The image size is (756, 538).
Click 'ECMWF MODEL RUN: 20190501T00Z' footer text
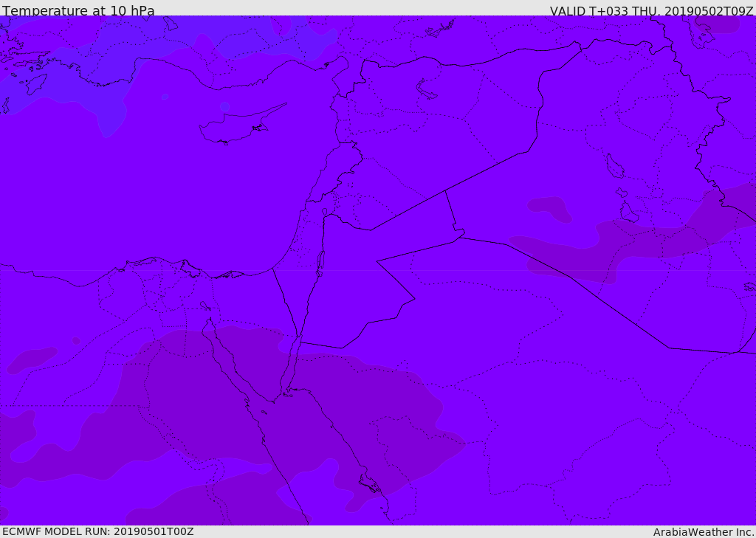click(98, 532)
